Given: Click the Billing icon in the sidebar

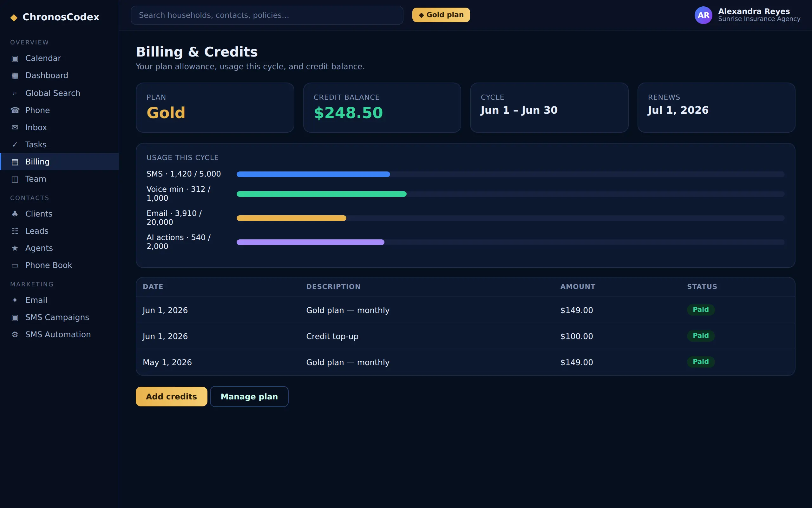Looking at the screenshot, I should point(15,162).
